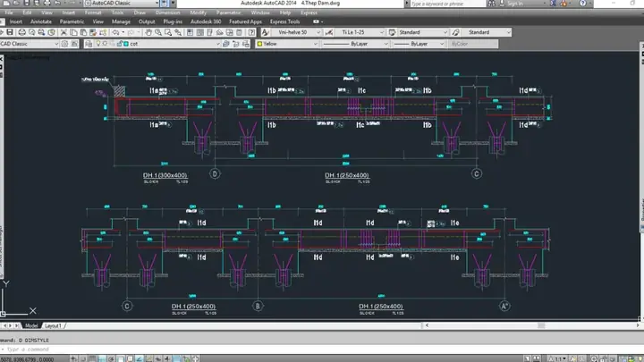The width and height of the screenshot is (644, 362).
Task: Open the Dimension menu
Action: coord(167,13)
